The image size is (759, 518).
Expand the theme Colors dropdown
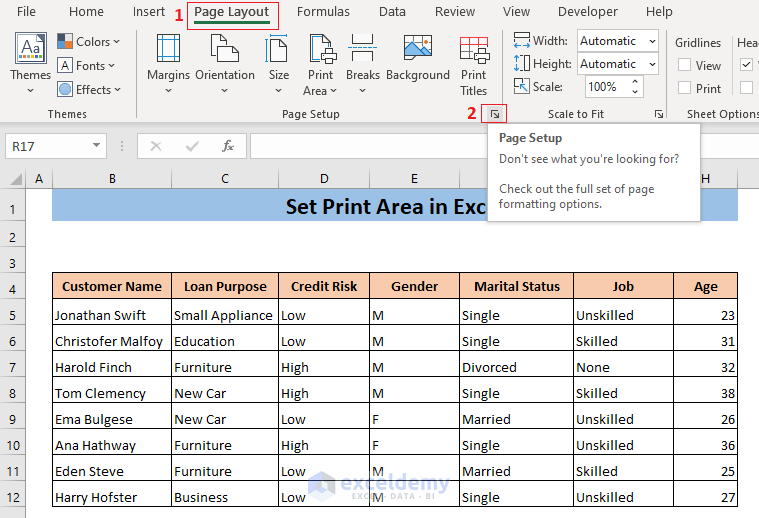tap(88, 42)
